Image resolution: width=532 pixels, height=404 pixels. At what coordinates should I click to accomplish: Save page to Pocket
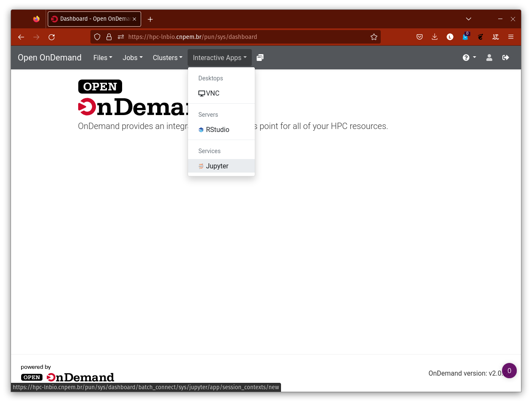[x=420, y=37]
